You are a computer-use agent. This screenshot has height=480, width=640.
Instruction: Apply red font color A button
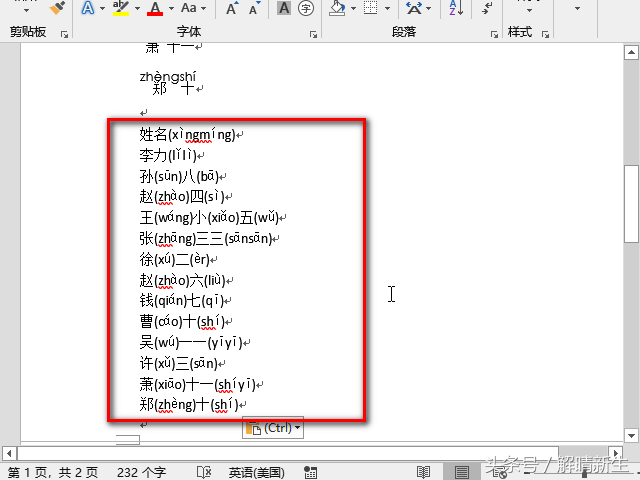[155, 8]
